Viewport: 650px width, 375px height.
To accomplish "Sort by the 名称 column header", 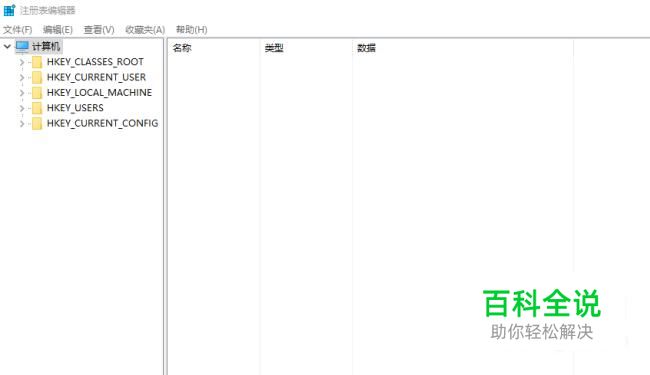I will pos(182,48).
